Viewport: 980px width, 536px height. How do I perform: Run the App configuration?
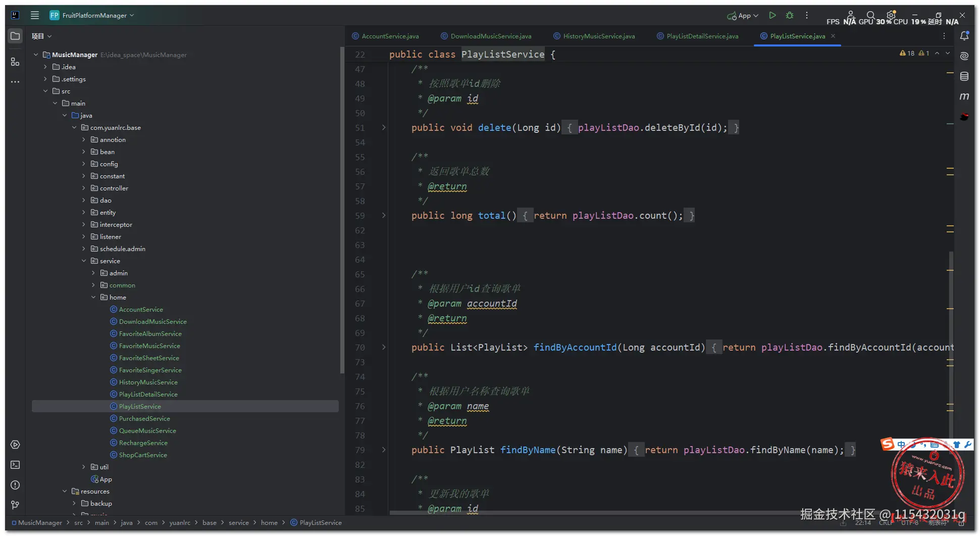(772, 15)
